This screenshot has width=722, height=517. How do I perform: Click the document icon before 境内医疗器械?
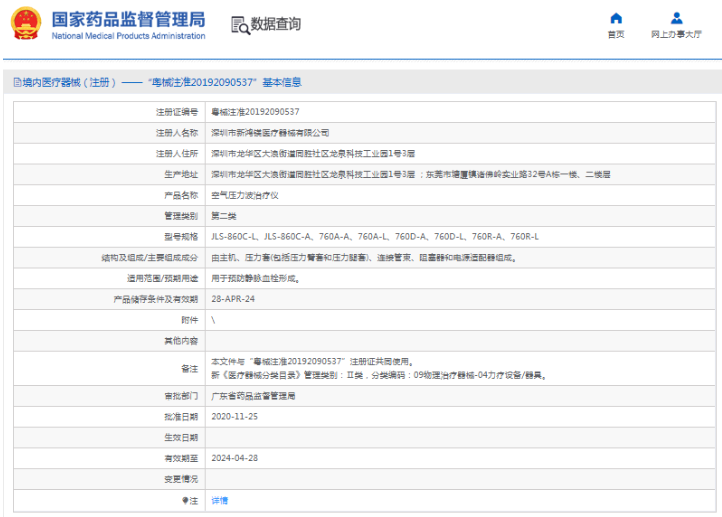point(17,82)
